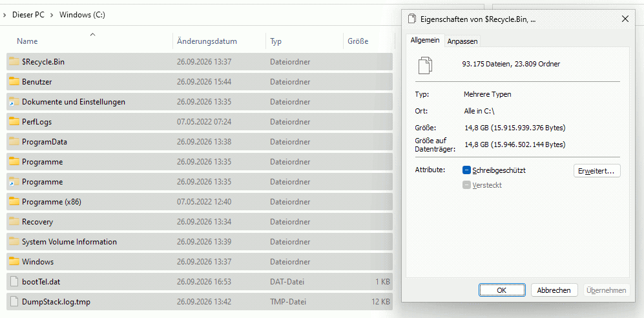Image resolution: width=644 pixels, height=318 pixels.
Task: Click Windows (C:) in the address breadcrumb
Action: (x=83, y=15)
